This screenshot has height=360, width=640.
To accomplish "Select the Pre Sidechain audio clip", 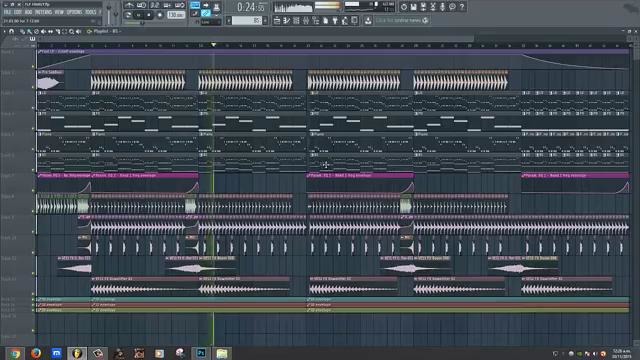I will point(51,80).
